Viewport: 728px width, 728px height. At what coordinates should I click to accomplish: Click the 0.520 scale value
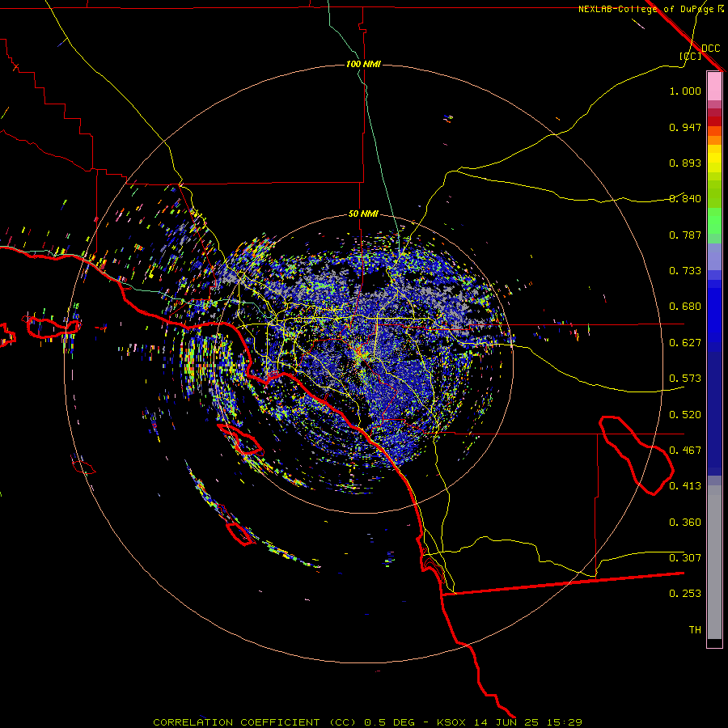tap(685, 415)
